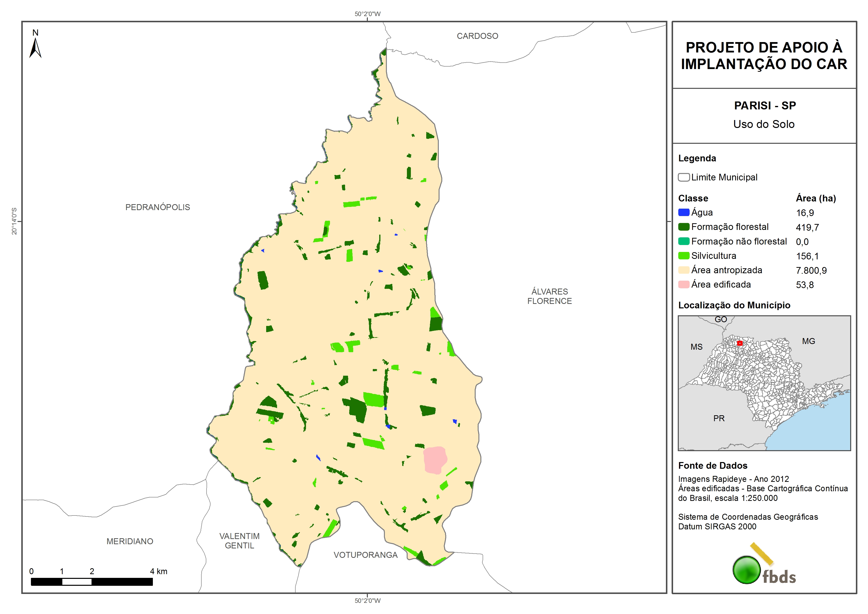Click the Área edificada pink swatch
The height and width of the screenshot is (614, 868).
pos(683,285)
